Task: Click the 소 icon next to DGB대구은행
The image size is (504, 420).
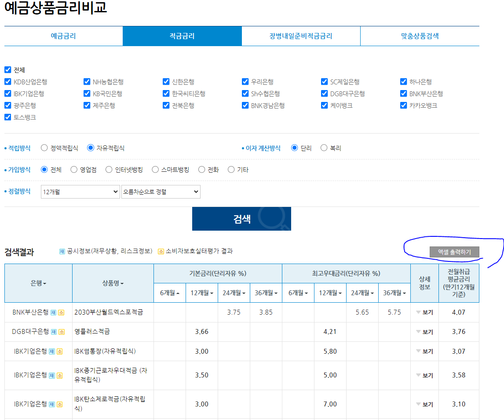Action: coord(62,332)
